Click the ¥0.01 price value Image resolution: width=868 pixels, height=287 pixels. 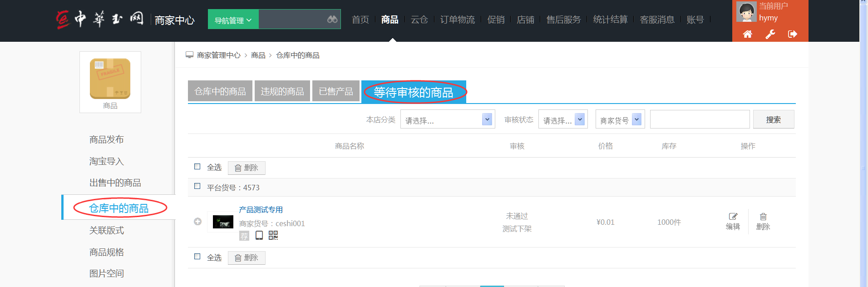pos(606,222)
